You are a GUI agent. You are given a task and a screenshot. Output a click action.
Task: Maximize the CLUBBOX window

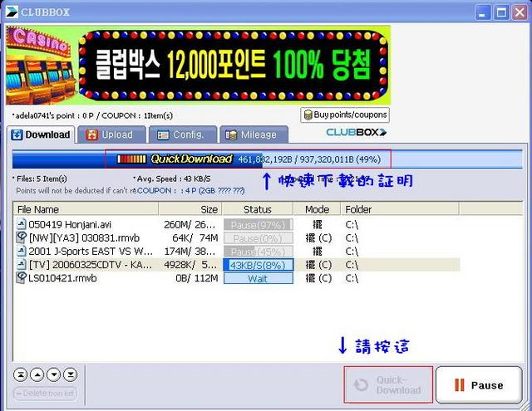coord(501,13)
